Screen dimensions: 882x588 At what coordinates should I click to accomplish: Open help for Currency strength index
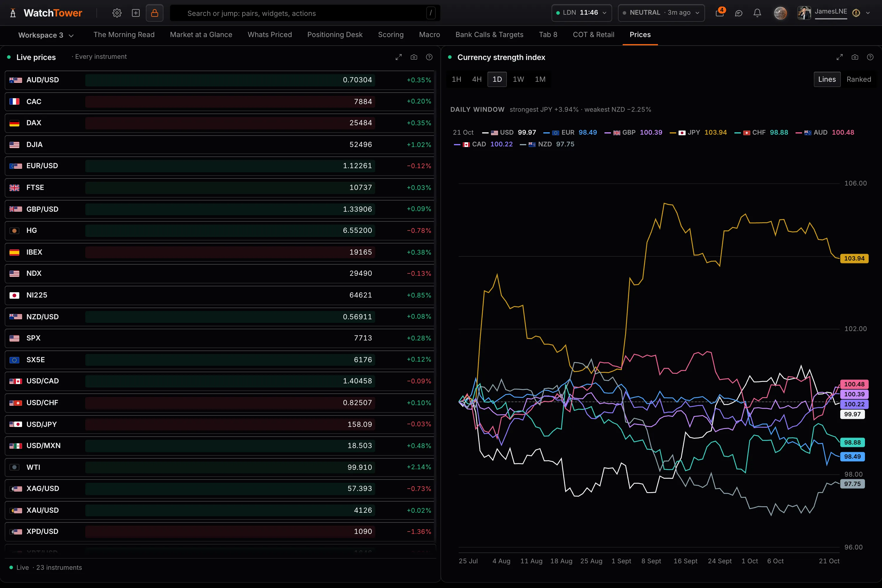point(870,57)
